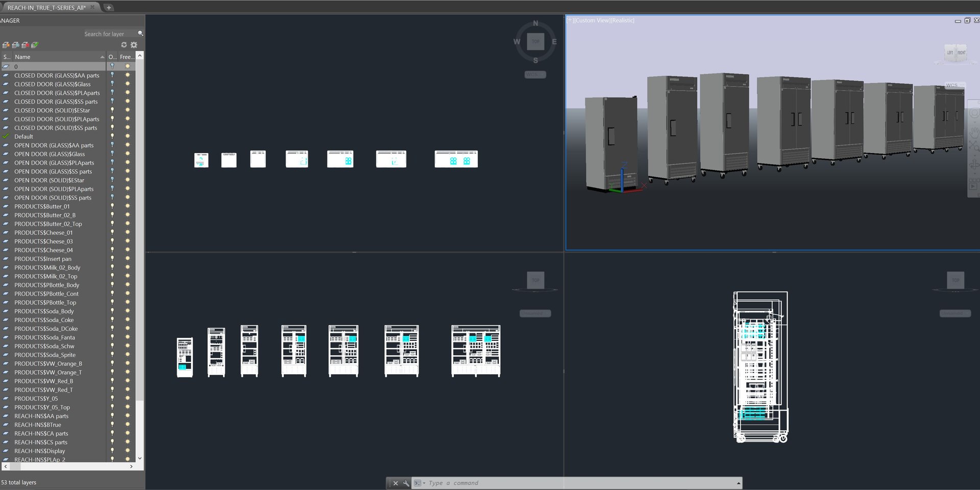Select the REACH-INS$Display layer row

click(68, 451)
